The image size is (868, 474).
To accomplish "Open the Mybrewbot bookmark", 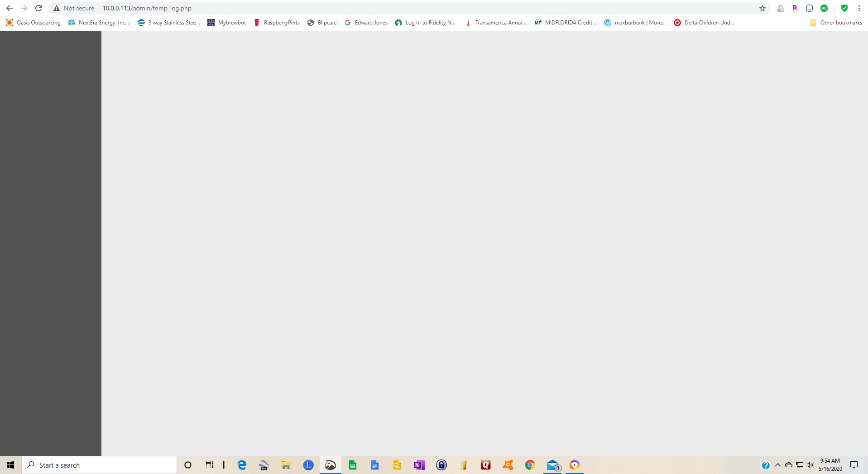I will [226, 23].
